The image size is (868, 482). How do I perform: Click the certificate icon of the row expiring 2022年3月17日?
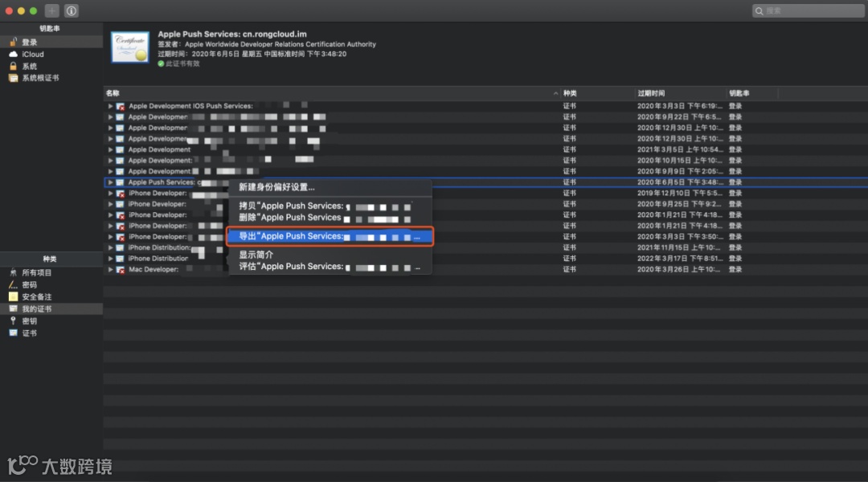pos(120,259)
